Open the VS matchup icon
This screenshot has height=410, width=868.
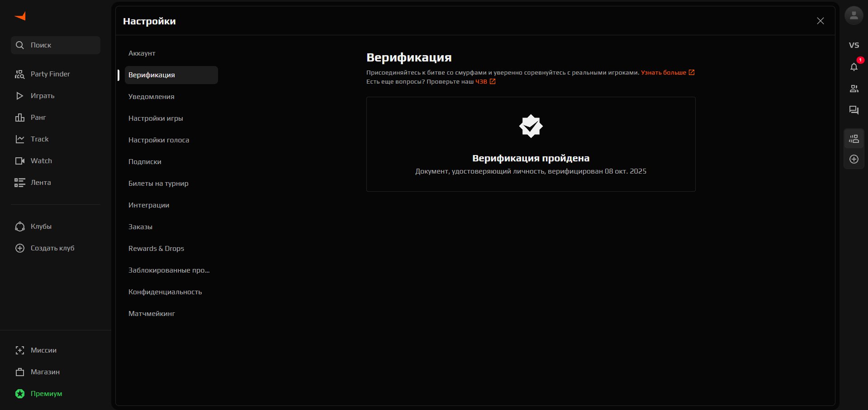(854, 45)
